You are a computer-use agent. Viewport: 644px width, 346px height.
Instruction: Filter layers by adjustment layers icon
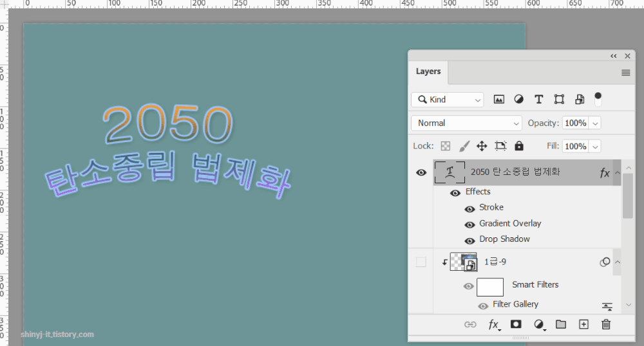(518, 99)
